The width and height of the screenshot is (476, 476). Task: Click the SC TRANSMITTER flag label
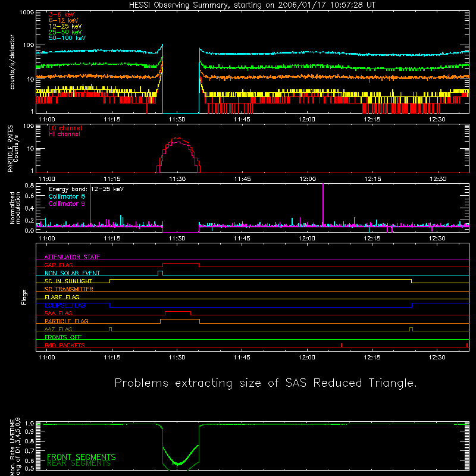tap(68, 289)
